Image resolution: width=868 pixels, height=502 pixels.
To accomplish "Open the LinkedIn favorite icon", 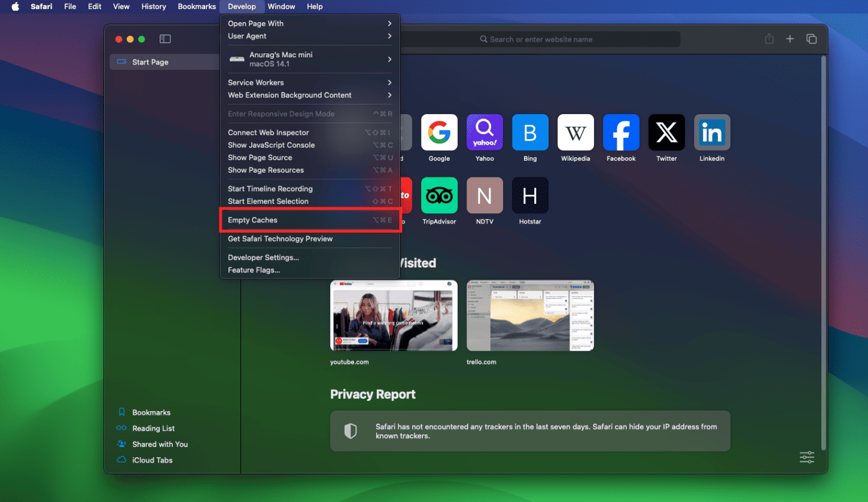I will (x=712, y=132).
